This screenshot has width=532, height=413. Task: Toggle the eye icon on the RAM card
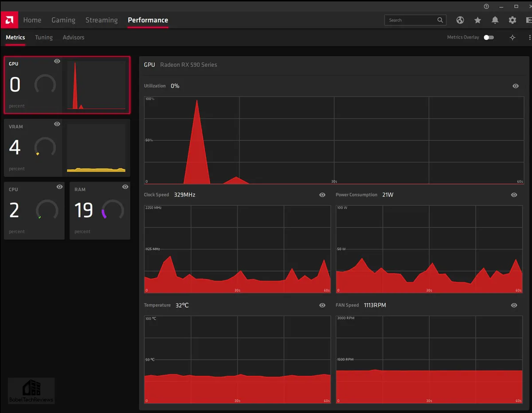point(125,187)
